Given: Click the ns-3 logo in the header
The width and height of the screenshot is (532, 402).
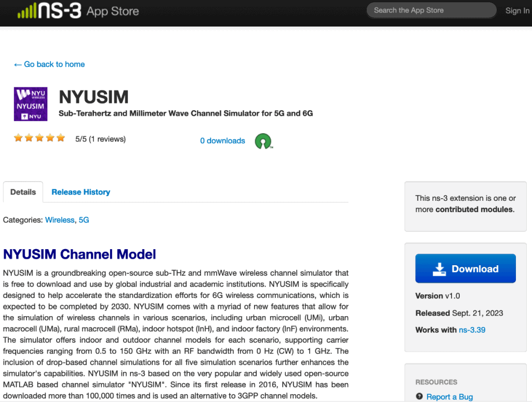Looking at the screenshot, I should tap(49, 11).
